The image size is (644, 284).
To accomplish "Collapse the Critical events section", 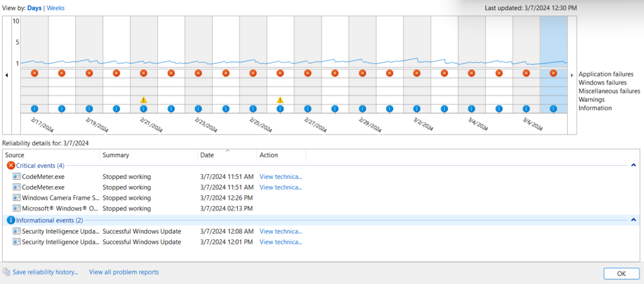I will point(633,165).
